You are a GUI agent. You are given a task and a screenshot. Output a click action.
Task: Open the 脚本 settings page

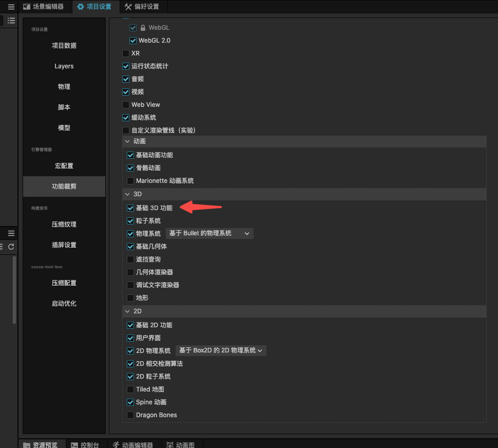click(x=64, y=107)
